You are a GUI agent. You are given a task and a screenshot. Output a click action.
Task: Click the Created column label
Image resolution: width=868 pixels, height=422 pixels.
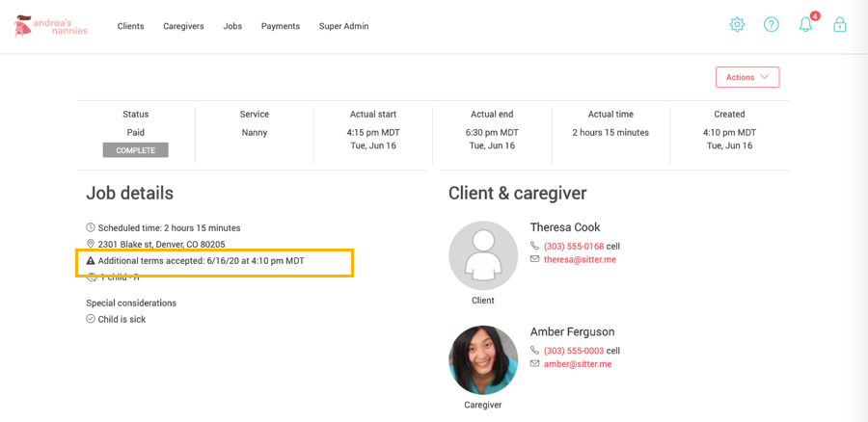coord(730,115)
